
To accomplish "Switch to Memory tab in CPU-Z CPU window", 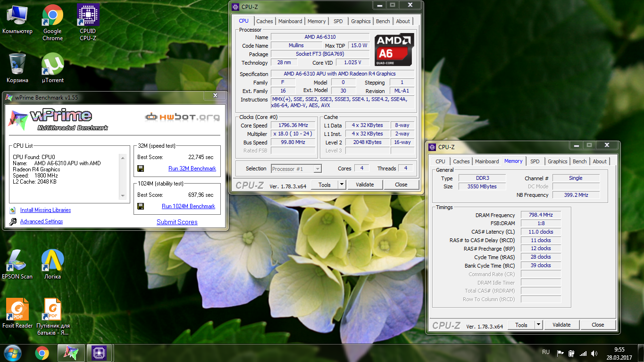I will (317, 21).
